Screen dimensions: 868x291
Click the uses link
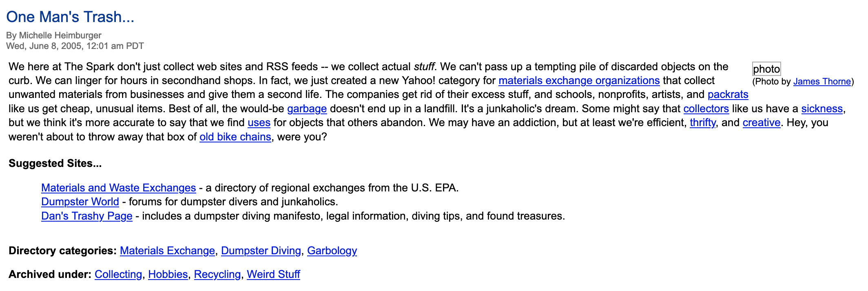[x=259, y=122]
